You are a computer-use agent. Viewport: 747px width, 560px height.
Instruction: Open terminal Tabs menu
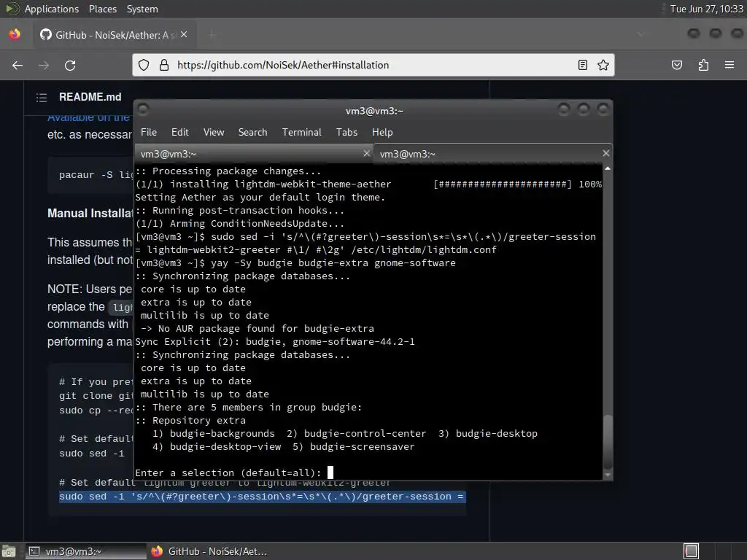[x=347, y=133]
